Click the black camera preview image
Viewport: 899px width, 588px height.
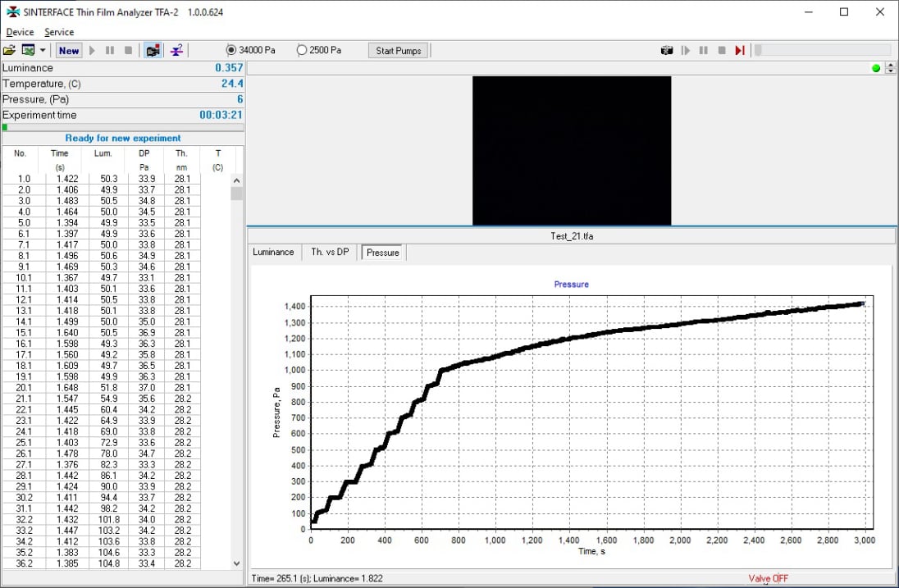click(572, 151)
